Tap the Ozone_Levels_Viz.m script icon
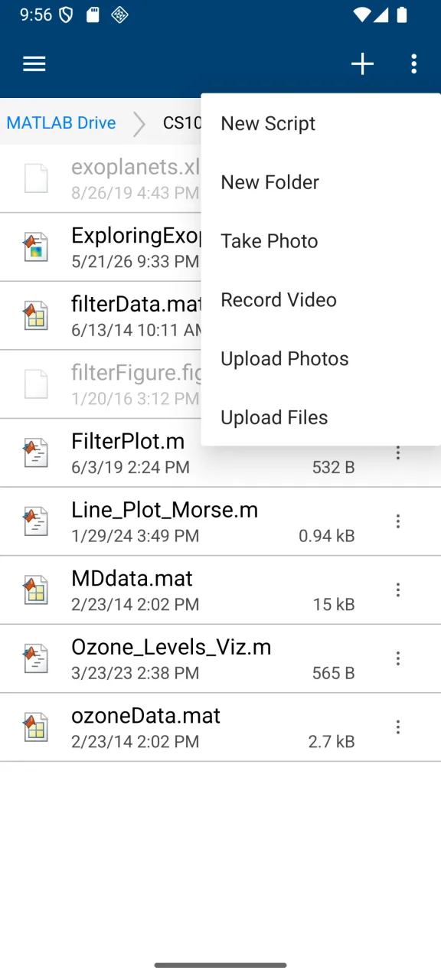 (36, 659)
